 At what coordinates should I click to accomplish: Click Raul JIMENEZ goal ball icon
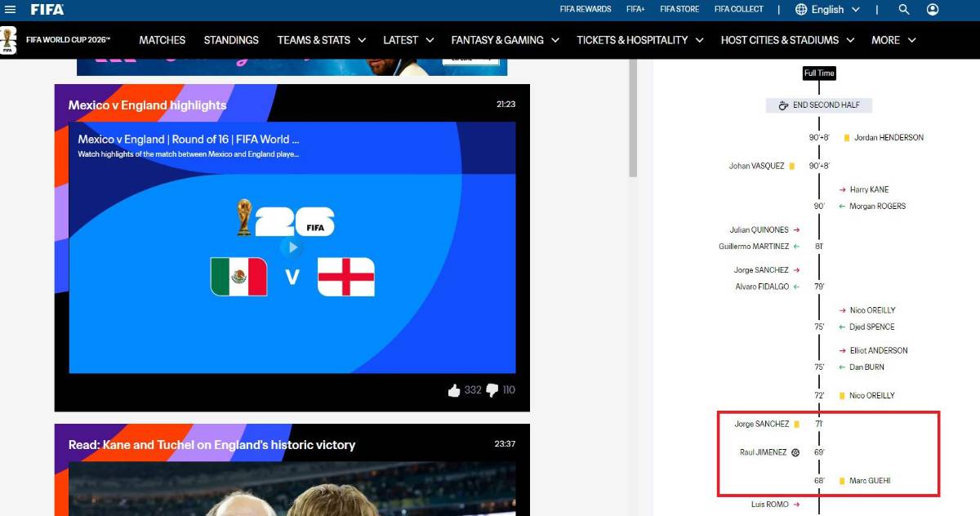(x=795, y=452)
